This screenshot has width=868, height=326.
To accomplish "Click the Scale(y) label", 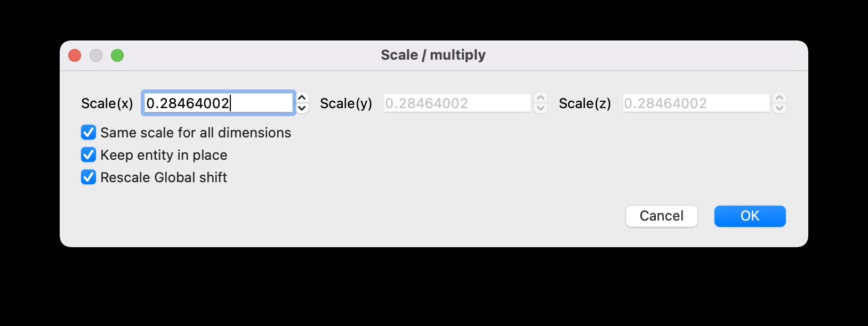I will [x=345, y=103].
